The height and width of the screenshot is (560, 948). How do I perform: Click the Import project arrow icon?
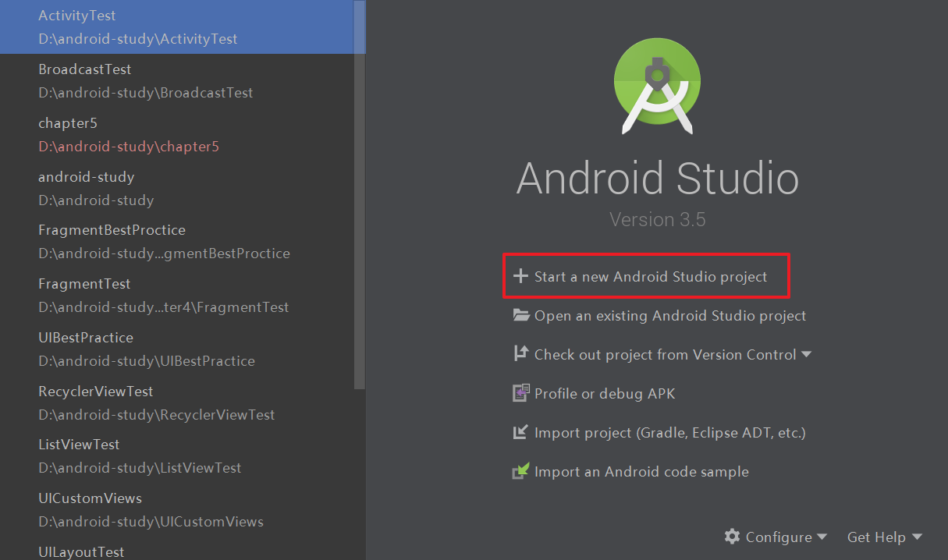[x=520, y=432]
